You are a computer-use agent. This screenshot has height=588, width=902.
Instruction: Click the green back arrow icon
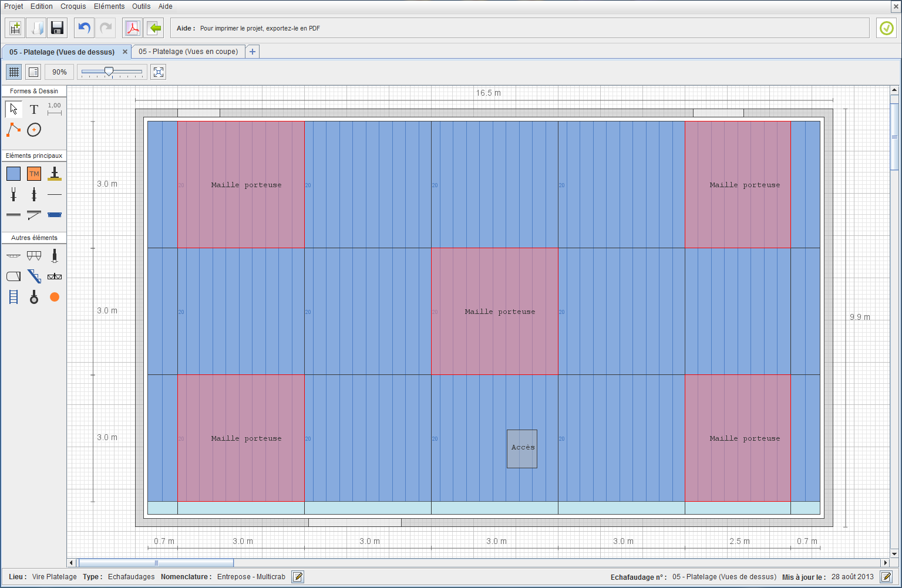pyautogui.click(x=154, y=28)
